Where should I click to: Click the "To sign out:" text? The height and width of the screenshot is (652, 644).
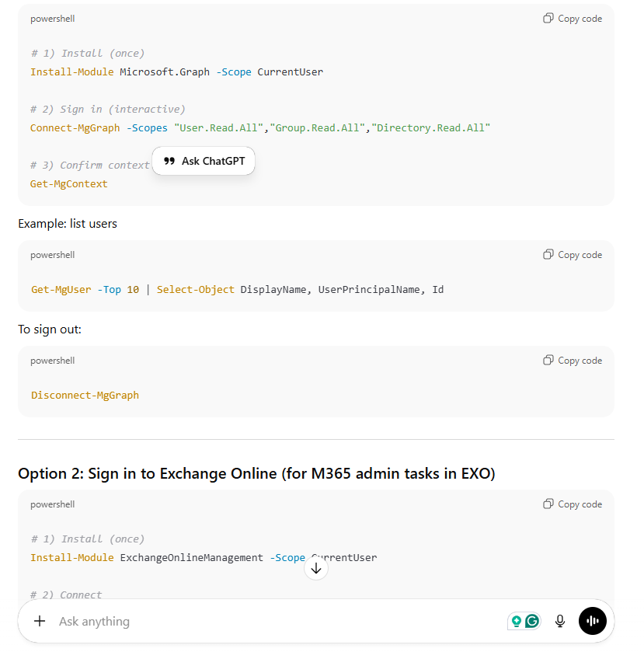pyautogui.click(x=50, y=329)
